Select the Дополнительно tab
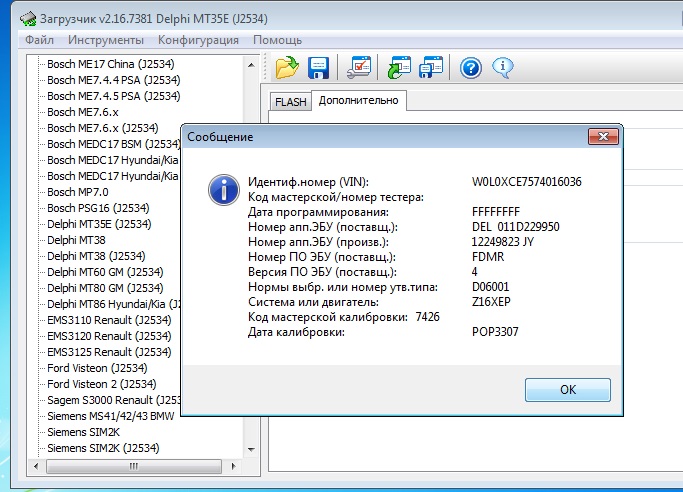The width and height of the screenshot is (683, 492). (x=358, y=100)
